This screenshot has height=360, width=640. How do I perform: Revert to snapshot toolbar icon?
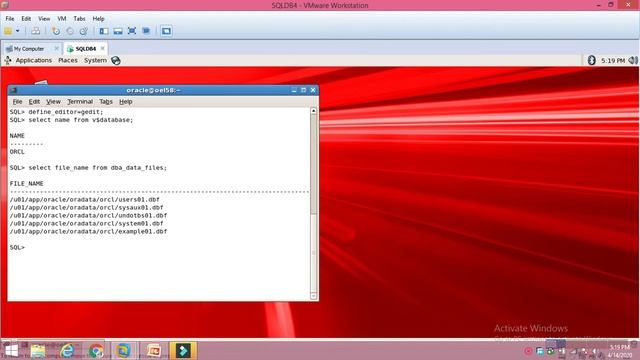(70, 31)
